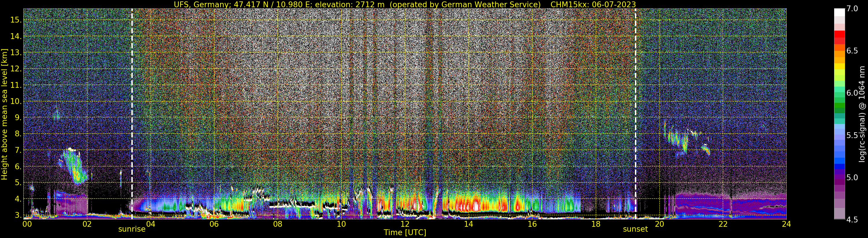Click the "24" time axis tick label
The height and width of the screenshot is (238, 868).
[786, 224]
